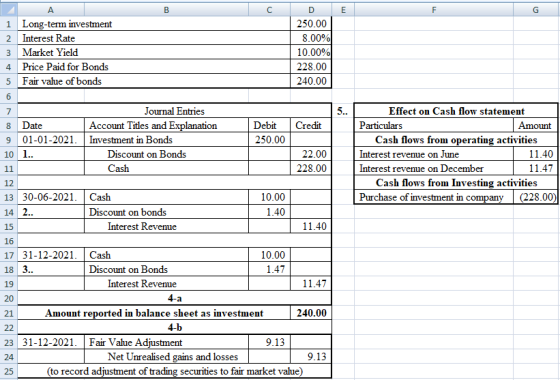Select column A header
The image size is (560, 380).
coord(51,10)
